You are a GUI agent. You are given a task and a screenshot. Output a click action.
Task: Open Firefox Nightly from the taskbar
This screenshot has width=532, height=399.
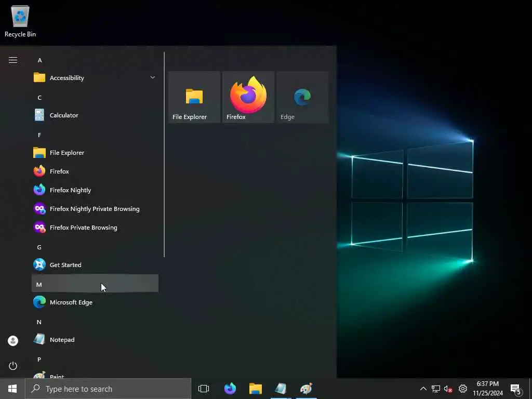click(230, 389)
